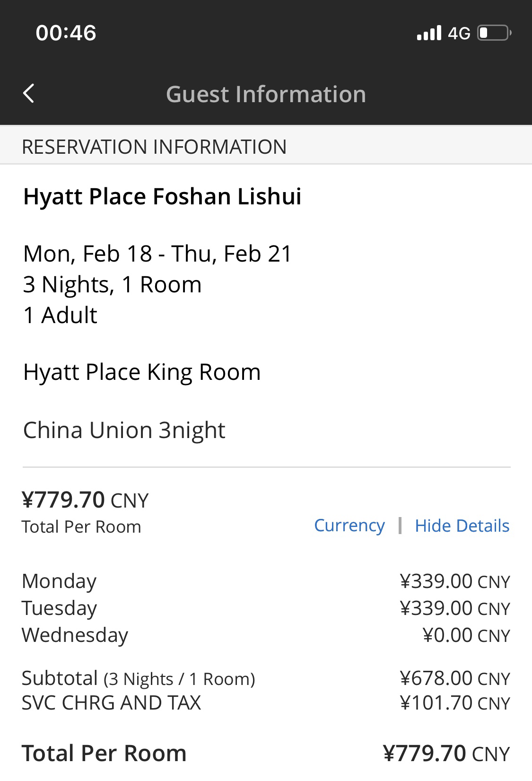
Task: Tap the Subtotal ¥678.00 CNY amount
Action: coord(455,678)
